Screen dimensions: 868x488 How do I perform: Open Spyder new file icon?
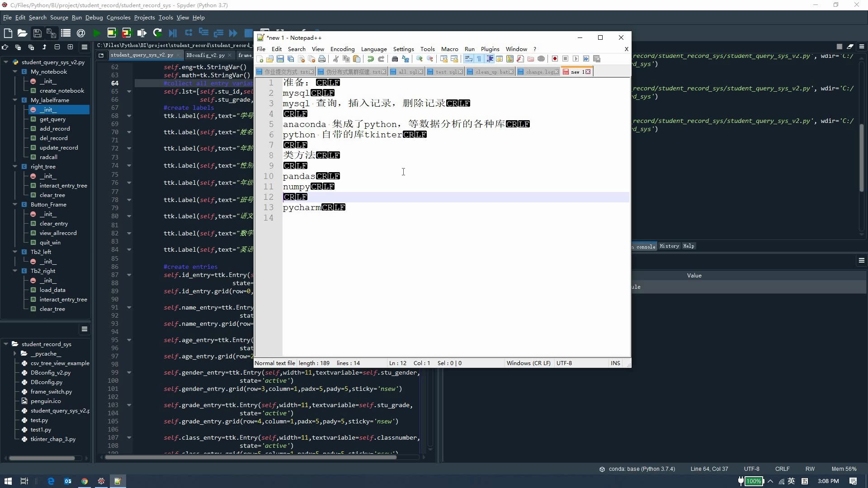point(8,33)
